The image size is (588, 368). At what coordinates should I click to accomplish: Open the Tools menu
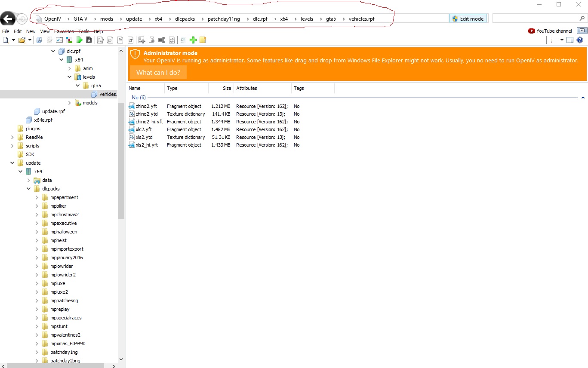pyautogui.click(x=84, y=31)
